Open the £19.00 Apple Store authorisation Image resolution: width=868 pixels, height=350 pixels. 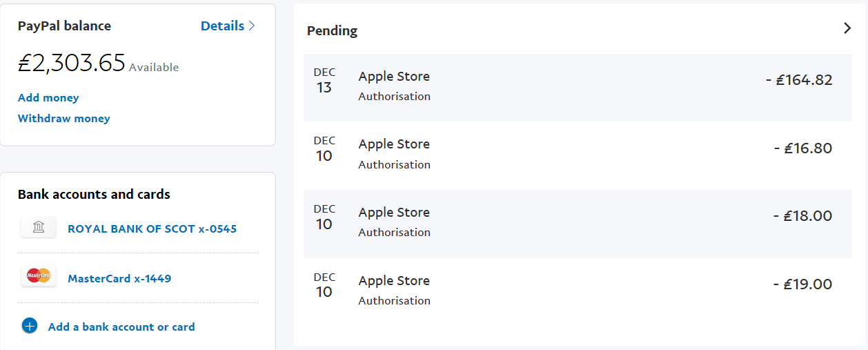(578, 291)
